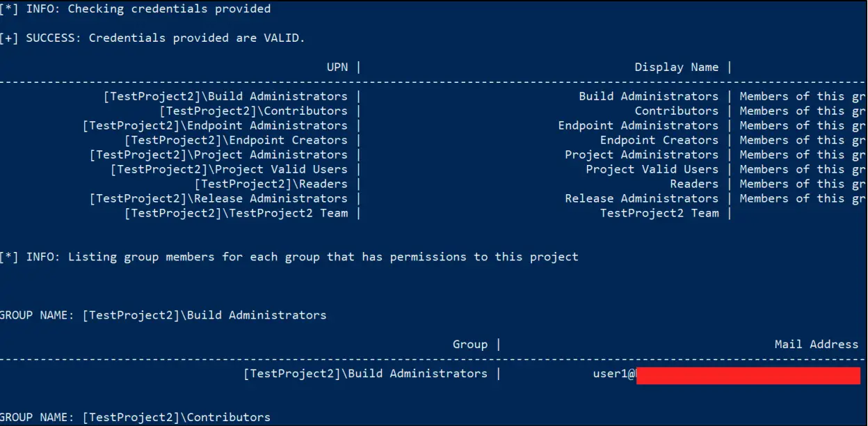
Task: Click [TestProject2]\Build Administrators in UPN column
Action: 226,96
